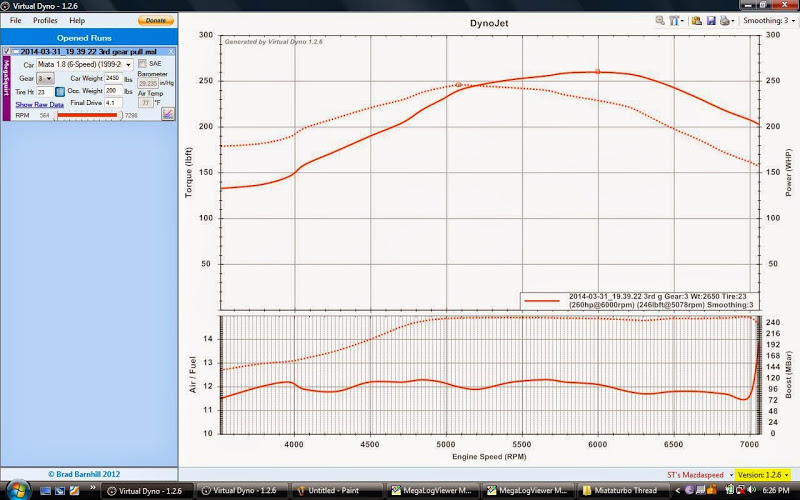Open the Profiles menu
This screenshot has width=800, height=500.
(x=45, y=20)
